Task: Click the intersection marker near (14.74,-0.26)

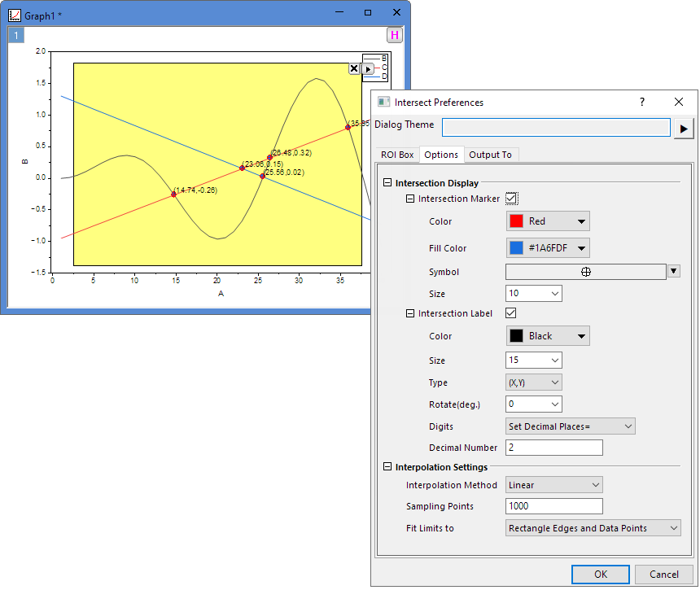Action: pyautogui.click(x=173, y=194)
